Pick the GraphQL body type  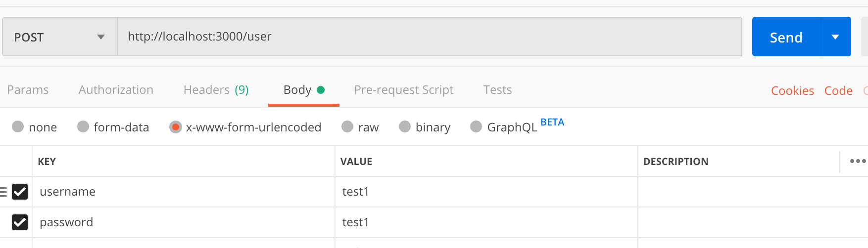pos(476,127)
